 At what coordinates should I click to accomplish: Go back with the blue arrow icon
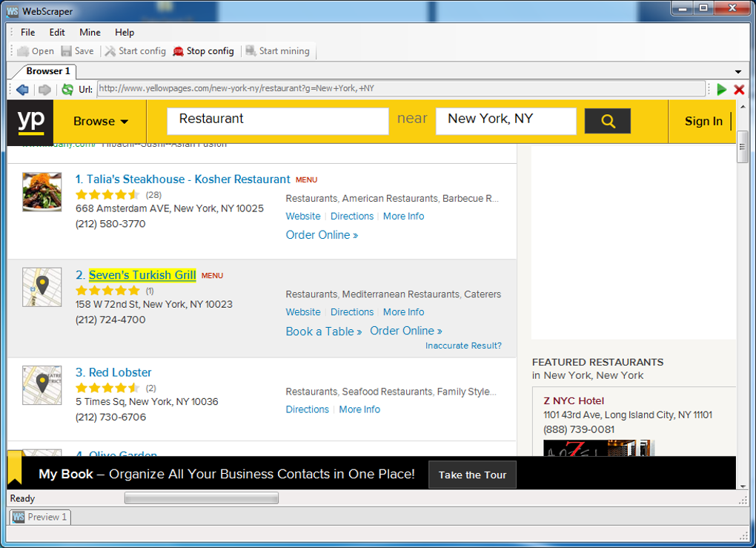point(22,89)
